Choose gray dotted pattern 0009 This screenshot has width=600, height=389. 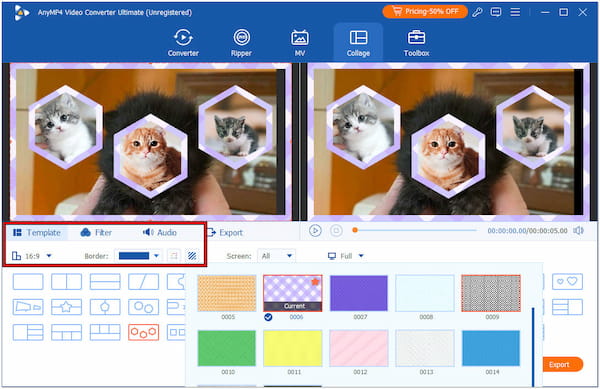(491, 293)
